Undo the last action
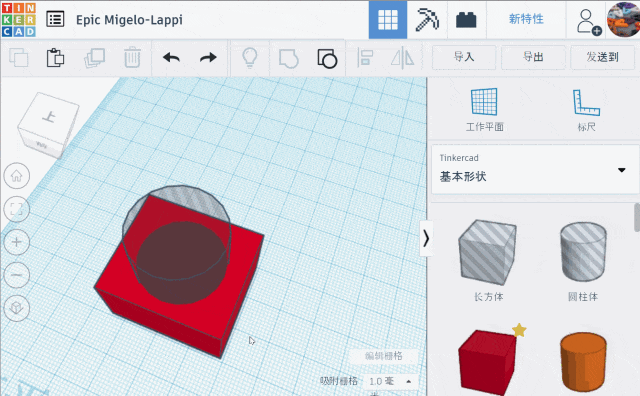This screenshot has height=396, width=640. click(x=171, y=58)
